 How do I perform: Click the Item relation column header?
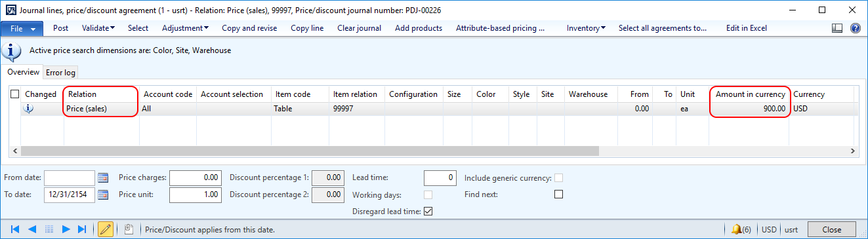pyautogui.click(x=356, y=94)
